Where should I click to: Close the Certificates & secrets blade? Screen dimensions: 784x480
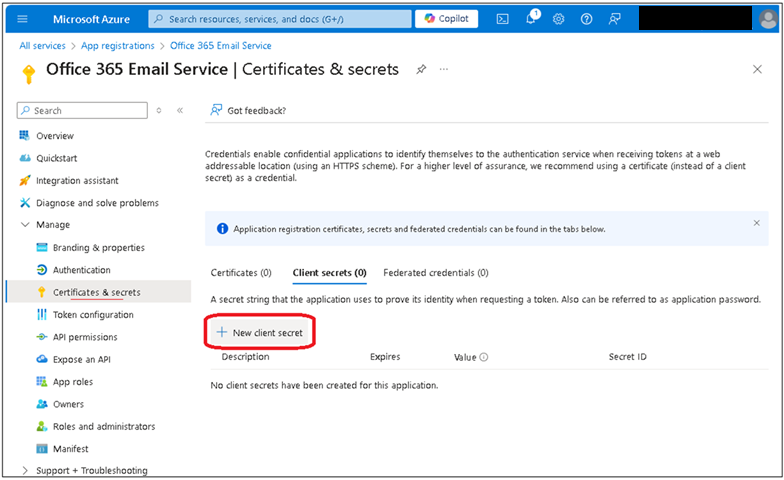[758, 69]
